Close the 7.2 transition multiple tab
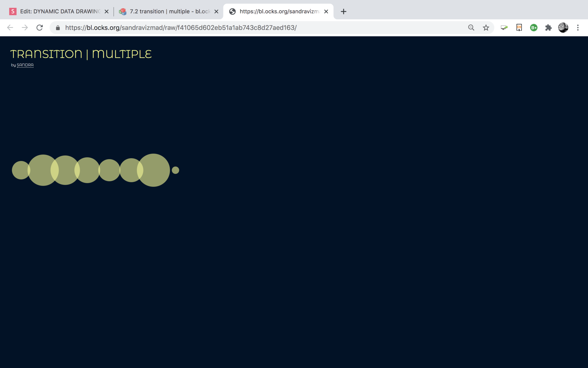The width and height of the screenshot is (588, 368). [x=216, y=11]
